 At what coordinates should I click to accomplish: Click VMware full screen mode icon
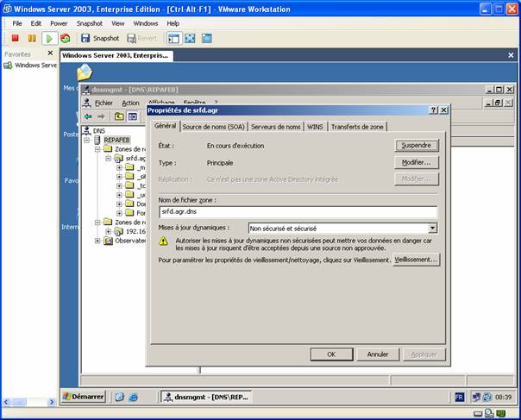coord(190,38)
